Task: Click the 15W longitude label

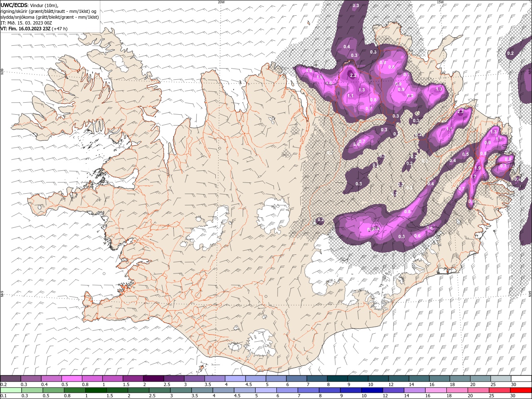Action: pyautogui.click(x=440, y=2)
